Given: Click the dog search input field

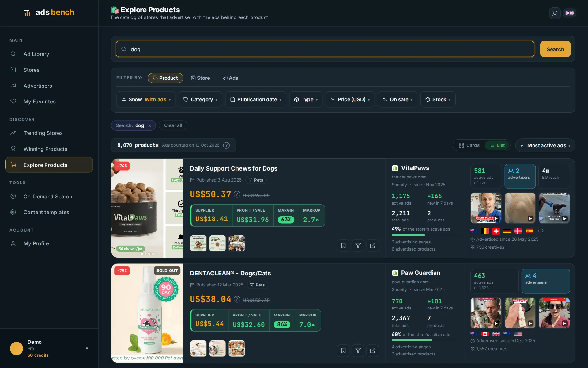Looking at the screenshot, I should pyautogui.click(x=325, y=49).
